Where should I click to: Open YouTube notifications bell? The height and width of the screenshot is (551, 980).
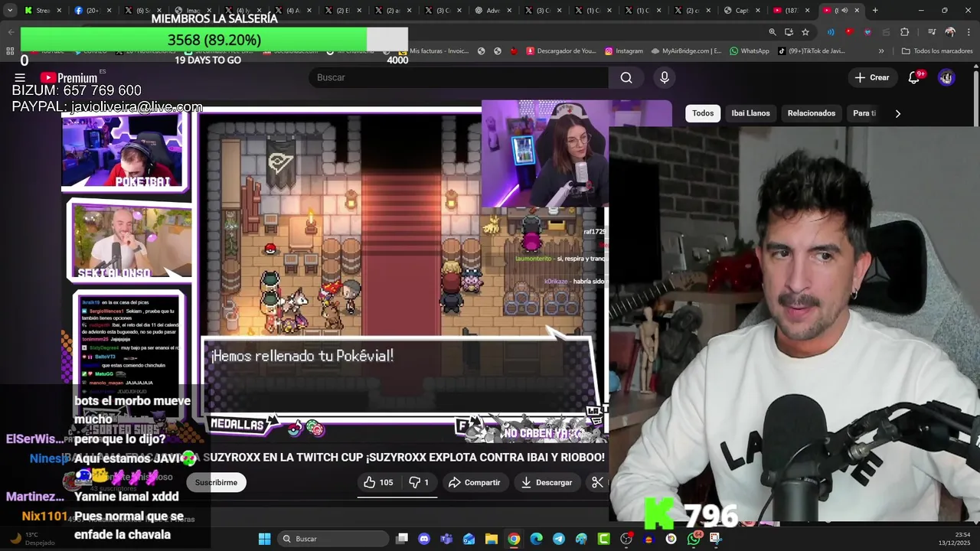[913, 77]
